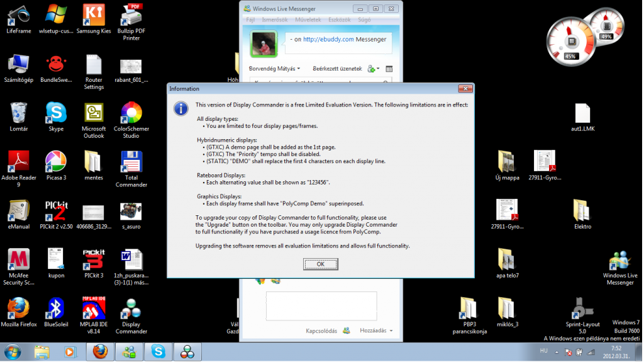Follow the http://ebuddy.com link in Messenger
The height and width of the screenshot is (362, 644).
(328, 39)
